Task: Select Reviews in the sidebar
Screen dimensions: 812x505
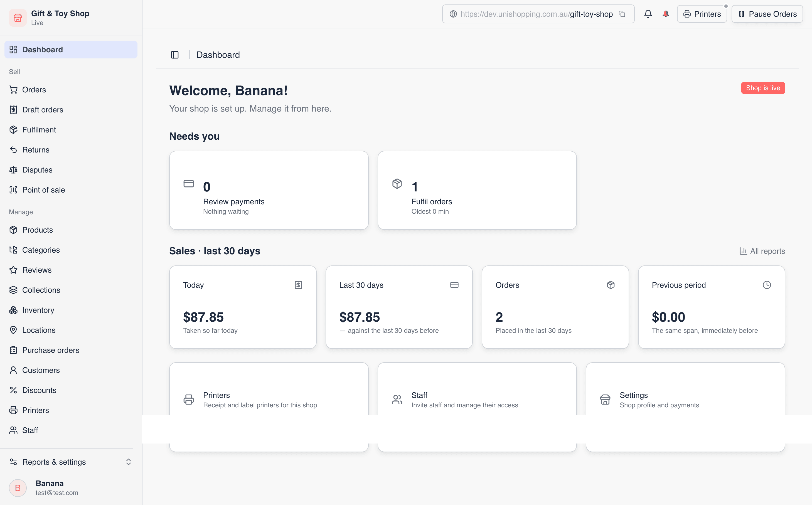Action: (71, 270)
